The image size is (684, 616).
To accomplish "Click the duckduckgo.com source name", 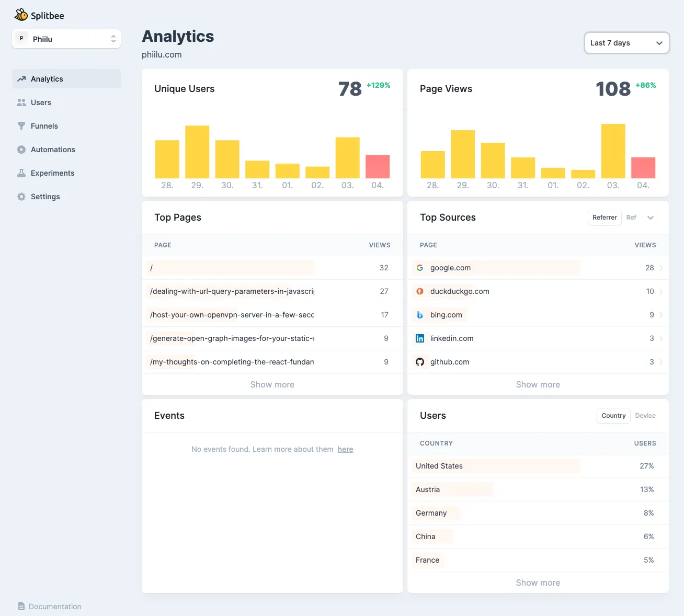I will [460, 291].
